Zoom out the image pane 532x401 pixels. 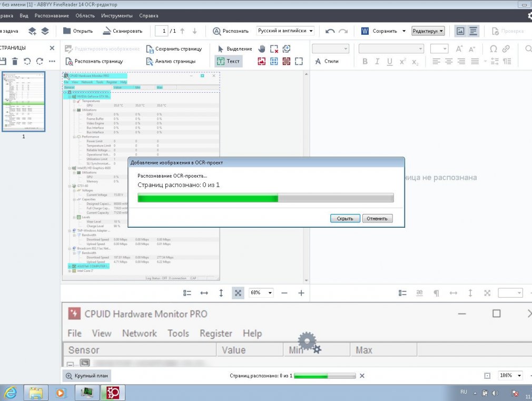[x=284, y=293]
